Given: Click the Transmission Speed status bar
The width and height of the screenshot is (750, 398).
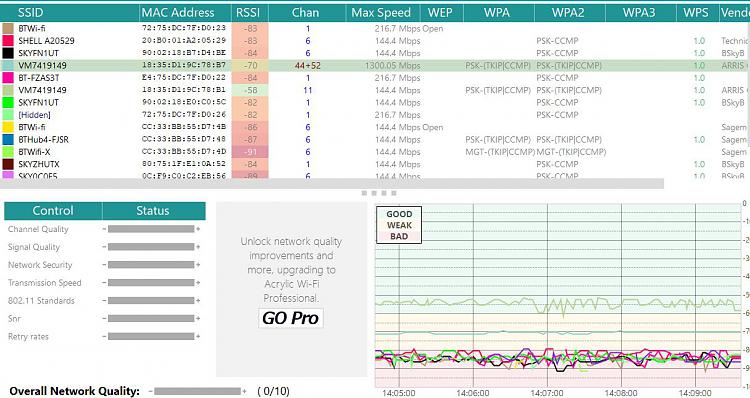Looking at the screenshot, I should 151,283.
